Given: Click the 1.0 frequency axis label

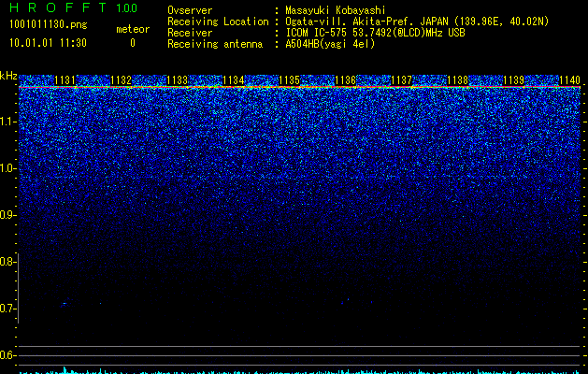Looking at the screenshot, I should pyautogui.click(x=7, y=168).
